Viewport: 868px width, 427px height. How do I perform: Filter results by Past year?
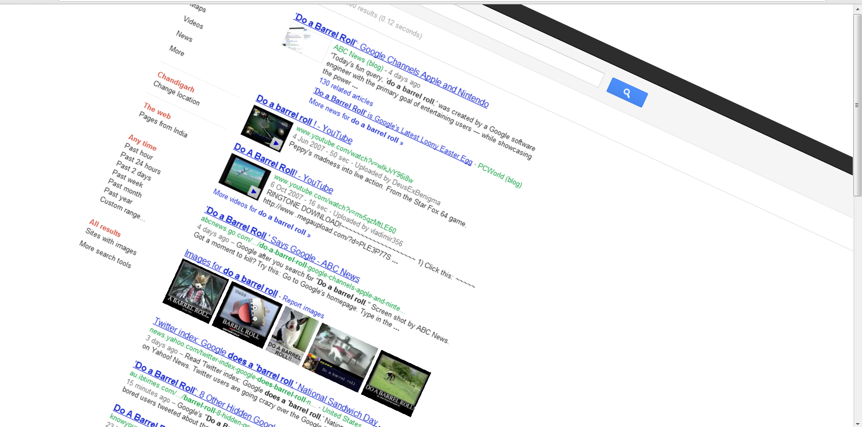(118, 196)
